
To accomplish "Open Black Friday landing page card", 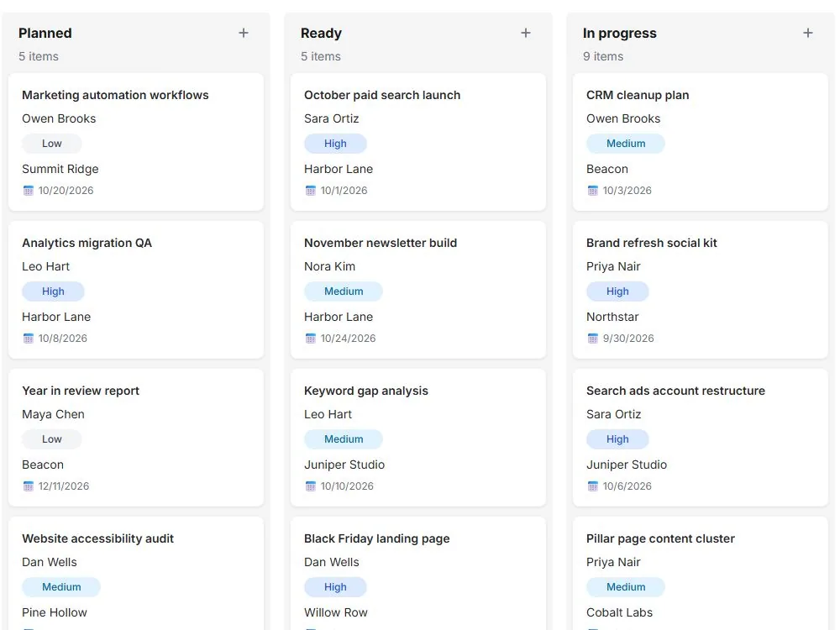I will tap(418, 574).
